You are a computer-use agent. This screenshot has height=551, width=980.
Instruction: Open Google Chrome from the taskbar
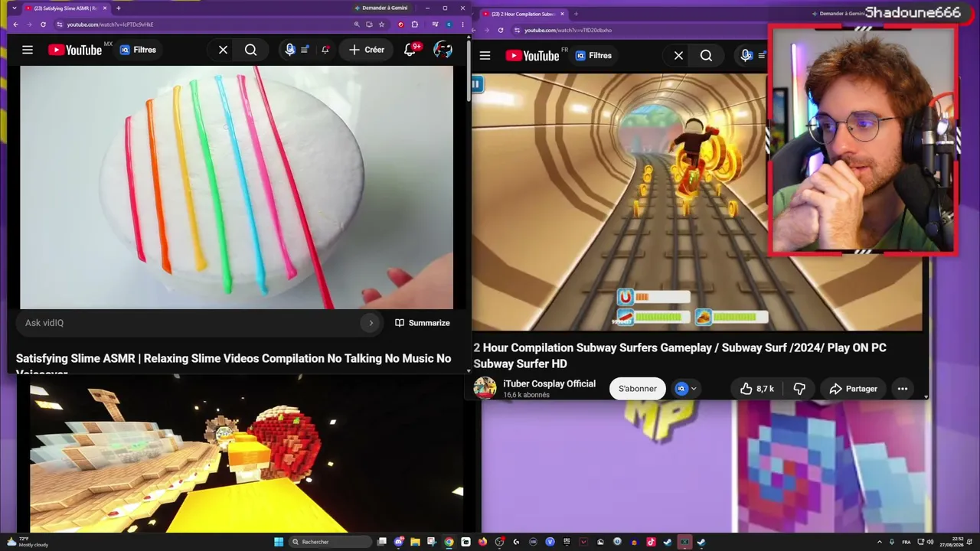(x=449, y=542)
